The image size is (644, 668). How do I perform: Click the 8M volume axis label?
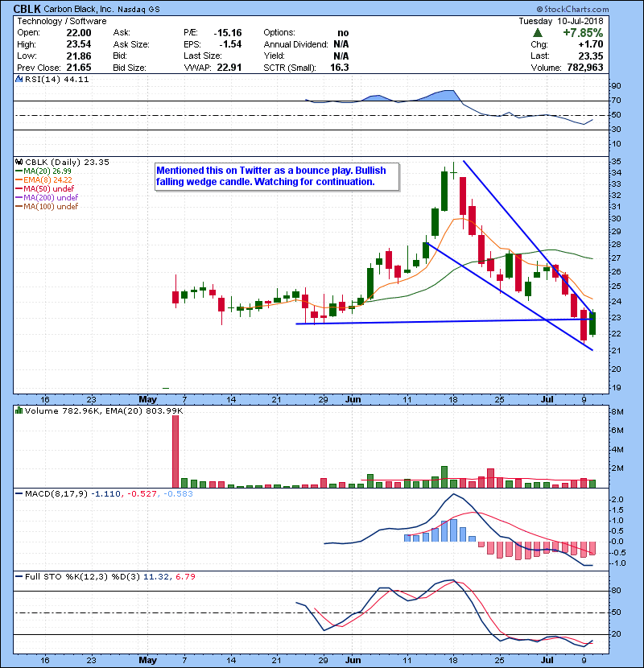coord(617,412)
